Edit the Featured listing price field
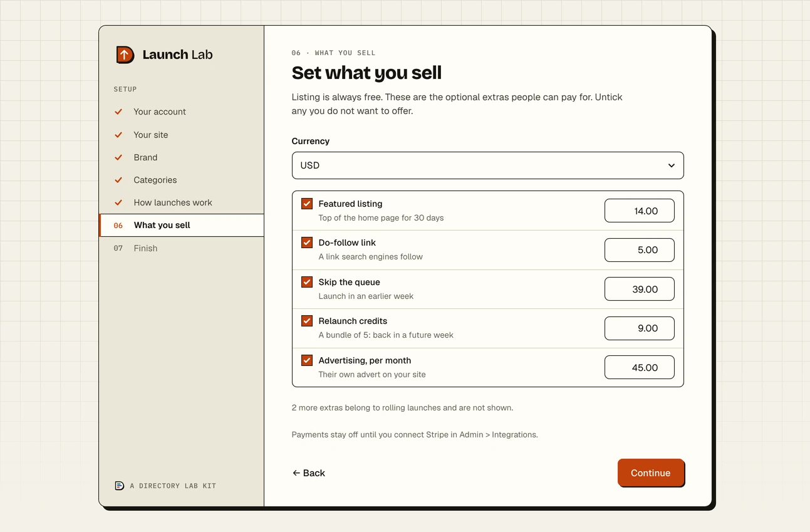810x532 pixels. pyautogui.click(x=640, y=211)
